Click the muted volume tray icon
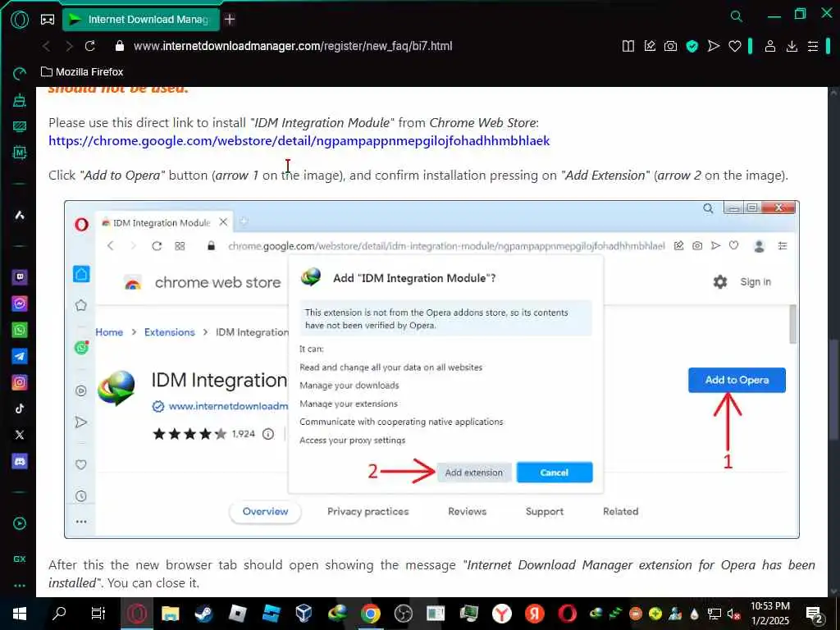Image resolution: width=840 pixels, height=630 pixels. (734, 614)
